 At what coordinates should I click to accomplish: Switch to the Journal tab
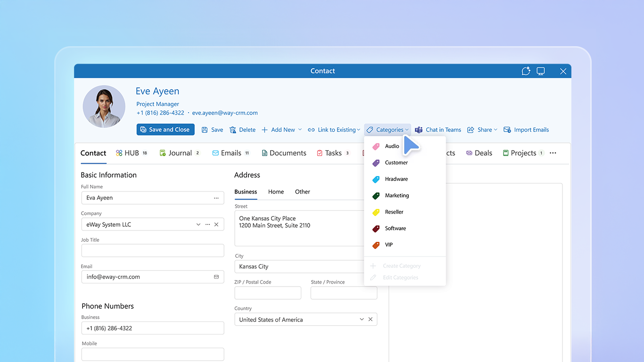pyautogui.click(x=180, y=153)
